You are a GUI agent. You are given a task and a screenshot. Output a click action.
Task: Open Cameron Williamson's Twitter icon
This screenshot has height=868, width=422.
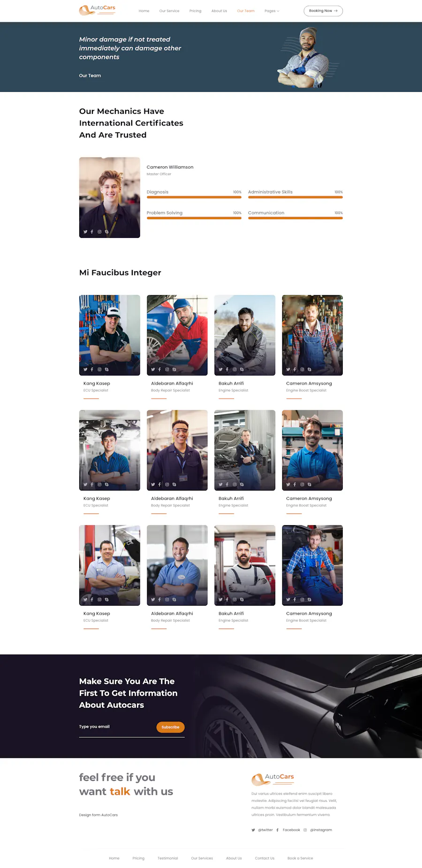point(85,232)
